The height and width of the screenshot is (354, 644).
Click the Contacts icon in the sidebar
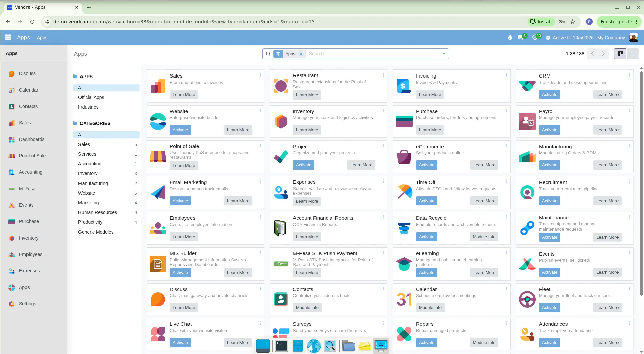pyautogui.click(x=12, y=107)
